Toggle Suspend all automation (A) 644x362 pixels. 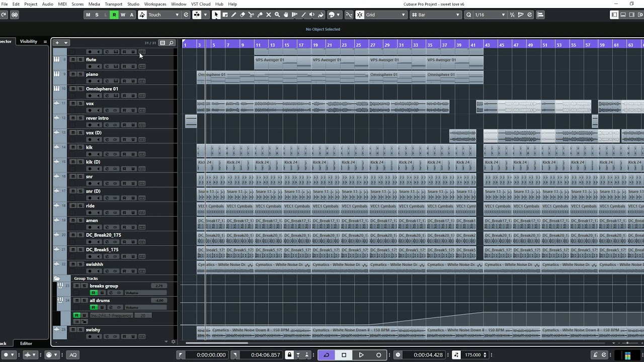(132, 15)
